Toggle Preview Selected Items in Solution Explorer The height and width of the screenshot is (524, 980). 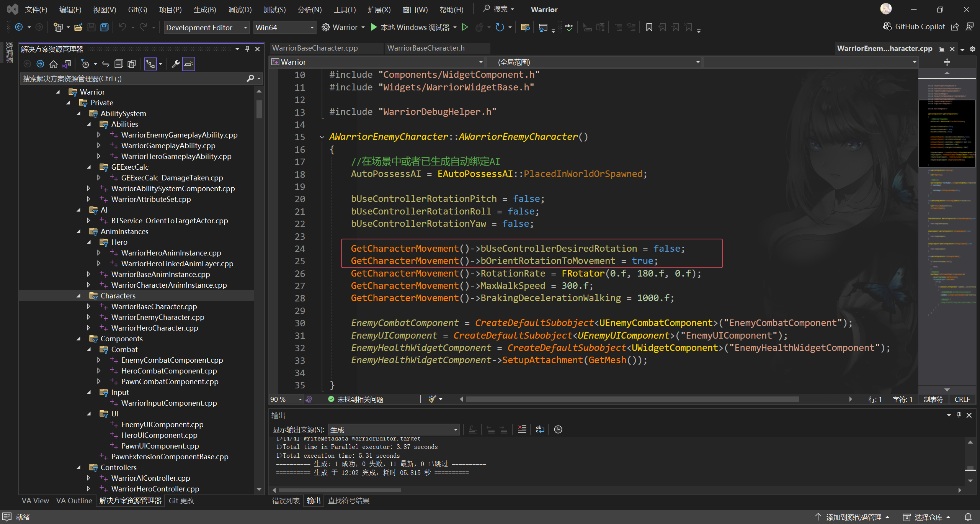click(189, 64)
